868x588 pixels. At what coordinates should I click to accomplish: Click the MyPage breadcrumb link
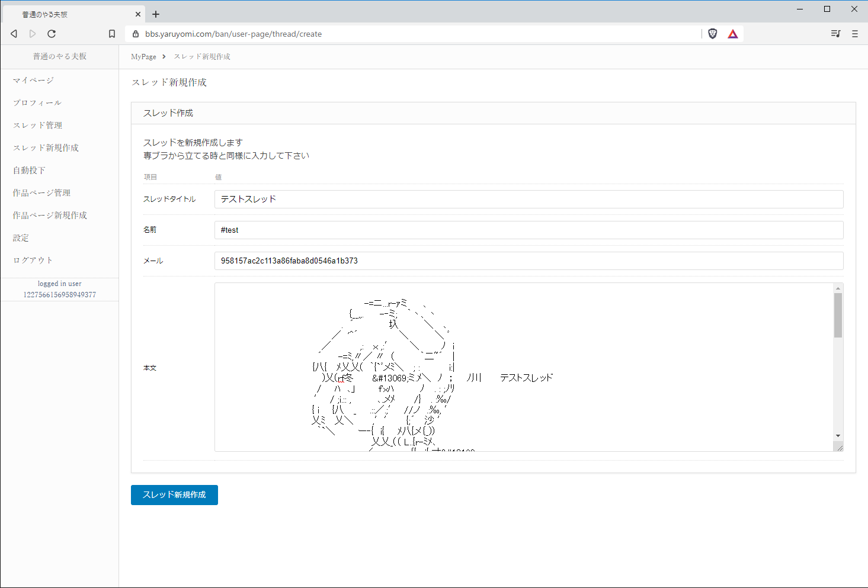[x=143, y=57]
